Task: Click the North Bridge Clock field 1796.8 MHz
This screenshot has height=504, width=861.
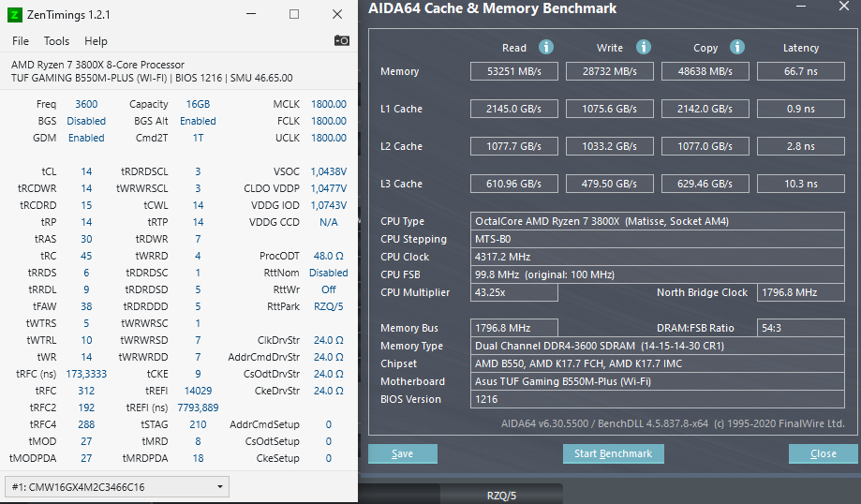Action: (801, 292)
